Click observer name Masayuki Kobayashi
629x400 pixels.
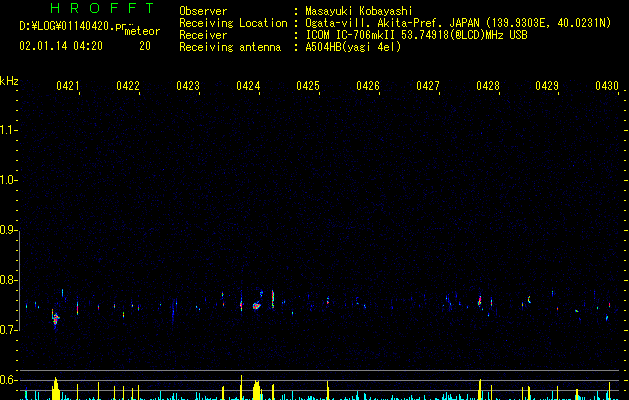(x=359, y=11)
